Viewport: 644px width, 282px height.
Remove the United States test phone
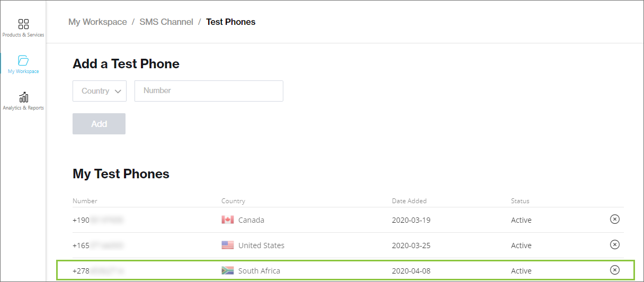coord(614,244)
